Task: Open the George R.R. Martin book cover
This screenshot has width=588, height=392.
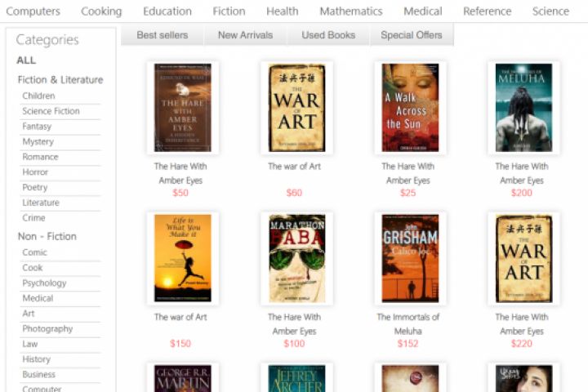Action: 183,378
